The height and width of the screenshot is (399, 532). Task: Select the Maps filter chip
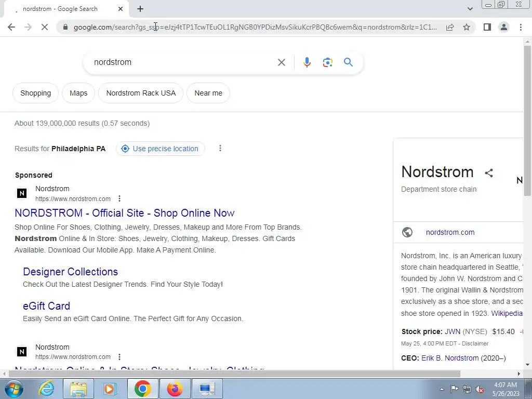(x=78, y=93)
